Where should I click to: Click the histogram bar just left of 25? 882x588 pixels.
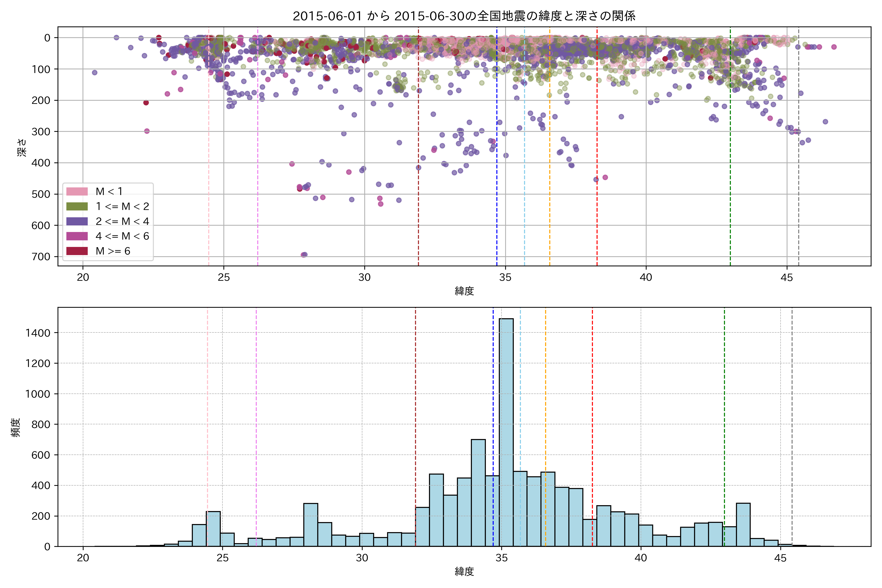[213, 529]
